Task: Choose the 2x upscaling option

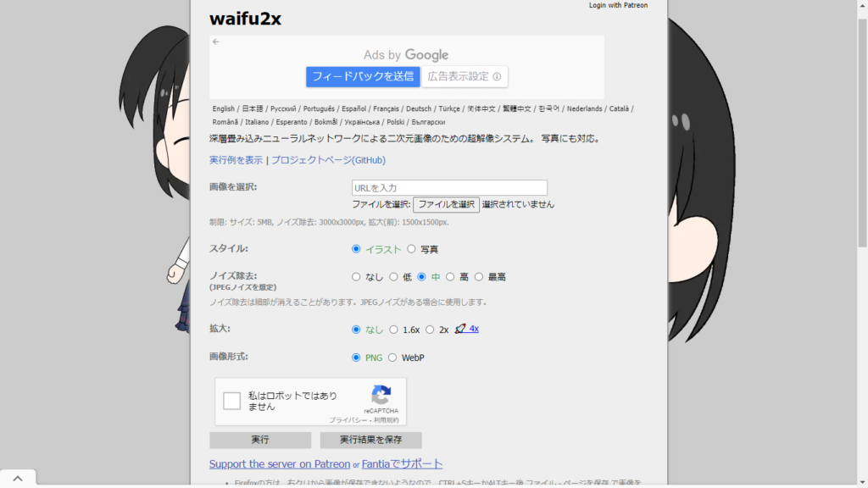Action: tap(431, 330)
